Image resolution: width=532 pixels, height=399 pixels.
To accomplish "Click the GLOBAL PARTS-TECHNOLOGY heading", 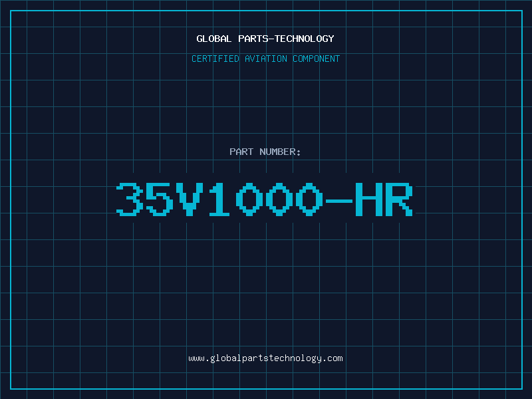I will pyautogui.click(x=265, y=39).
